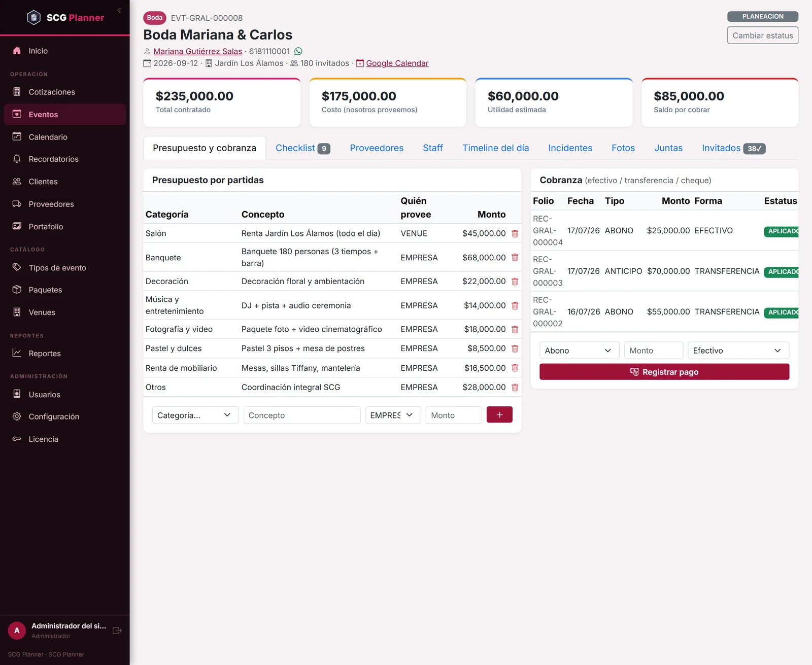The image size is (812, 665).
Task: Click the logout icon beside Administrador
Action: click(x=117, y=631)
